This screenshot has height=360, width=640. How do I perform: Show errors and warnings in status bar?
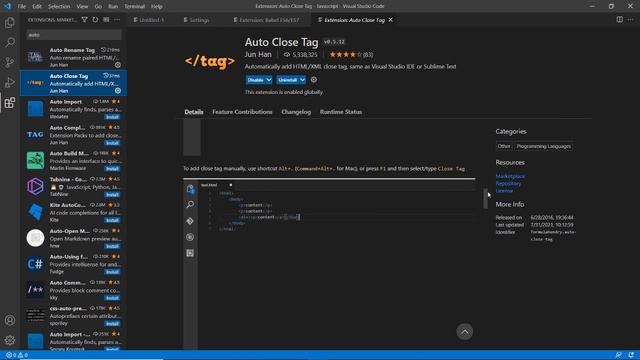[17, 355]
